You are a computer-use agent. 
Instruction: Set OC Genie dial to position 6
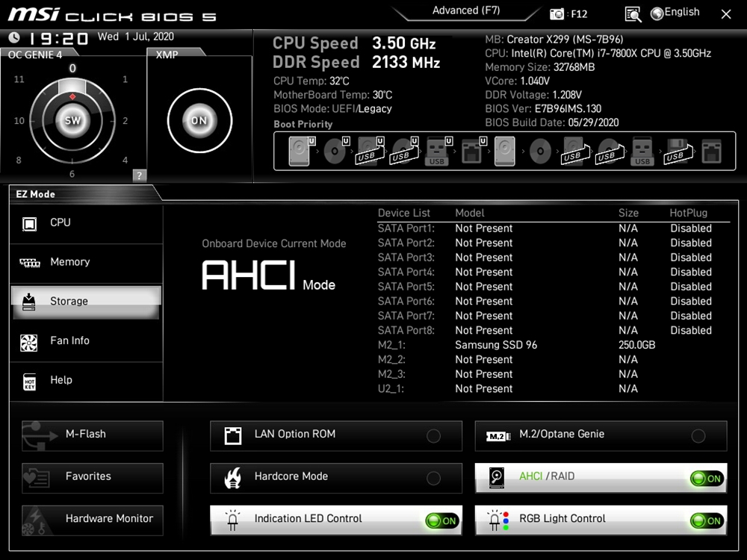[x=72, y=174]
